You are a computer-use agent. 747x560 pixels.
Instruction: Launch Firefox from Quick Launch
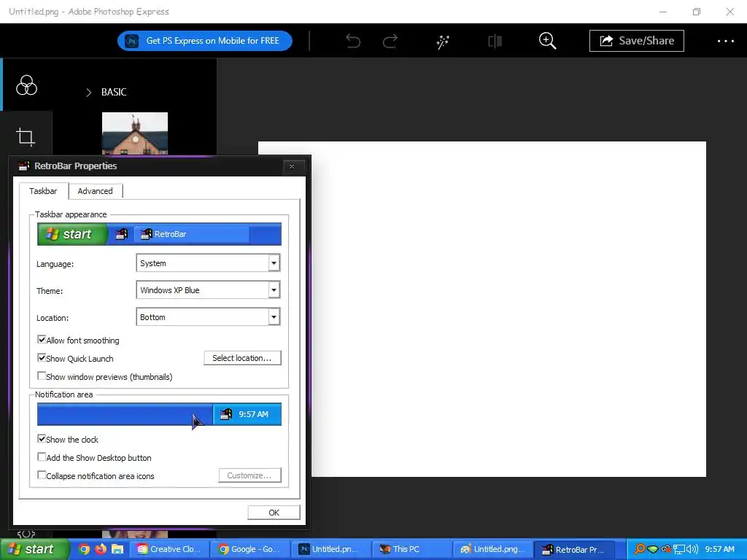point(101,549)
